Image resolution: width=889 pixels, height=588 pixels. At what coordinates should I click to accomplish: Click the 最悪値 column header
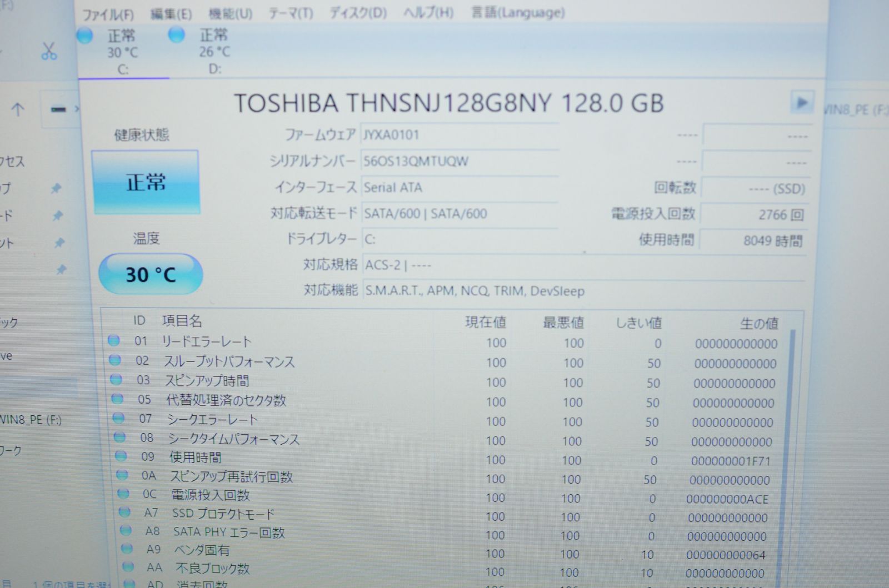coord(563,323)
